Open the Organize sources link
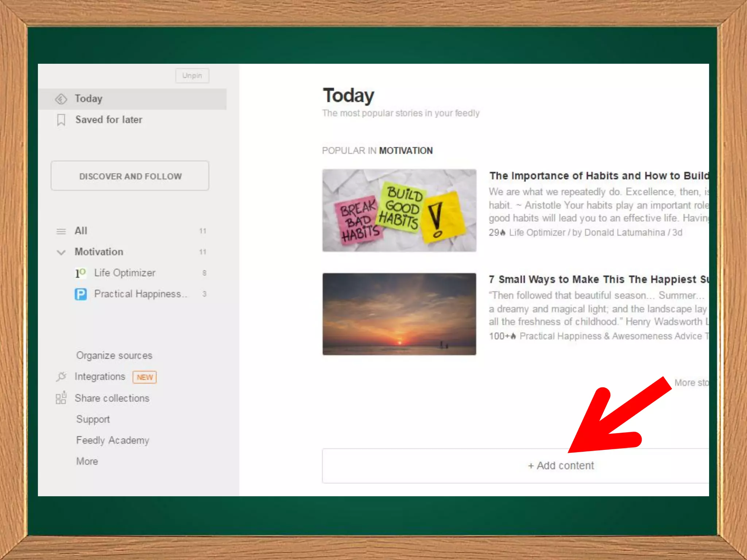 [x=114, y=355]
